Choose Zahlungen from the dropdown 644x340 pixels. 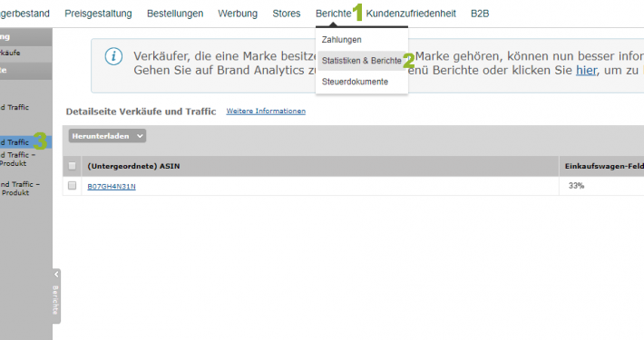342,40
